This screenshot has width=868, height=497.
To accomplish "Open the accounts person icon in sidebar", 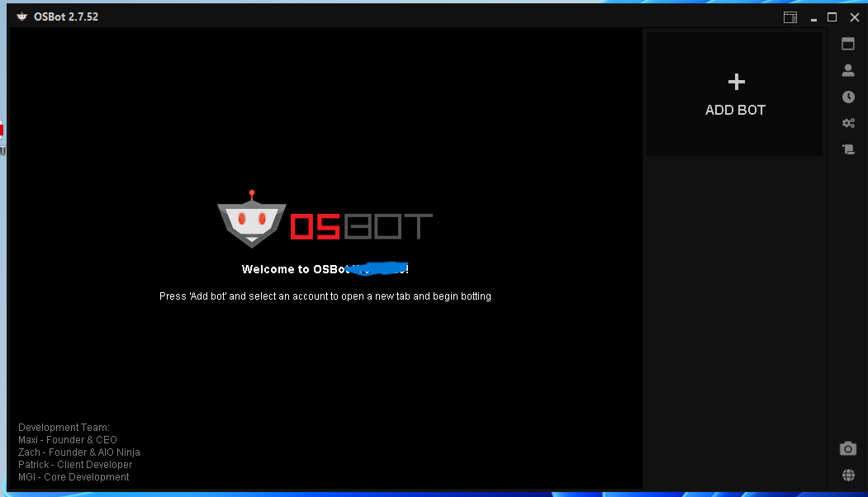I will [x=848, y=70].
